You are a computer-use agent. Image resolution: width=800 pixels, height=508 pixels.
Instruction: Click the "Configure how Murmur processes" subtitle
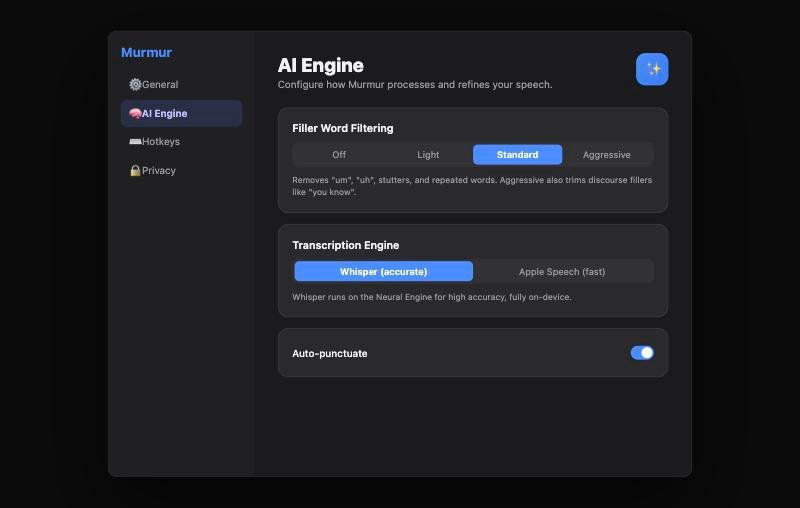(415, 85)
